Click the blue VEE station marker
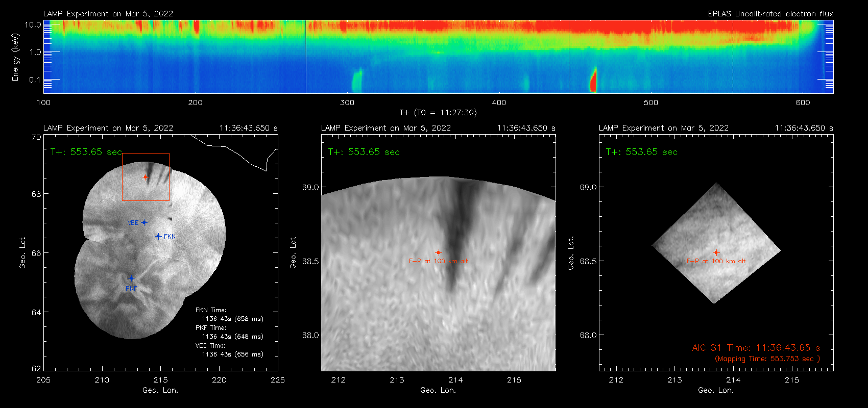This screenshot has width=868, height=408. pos(144,222)
